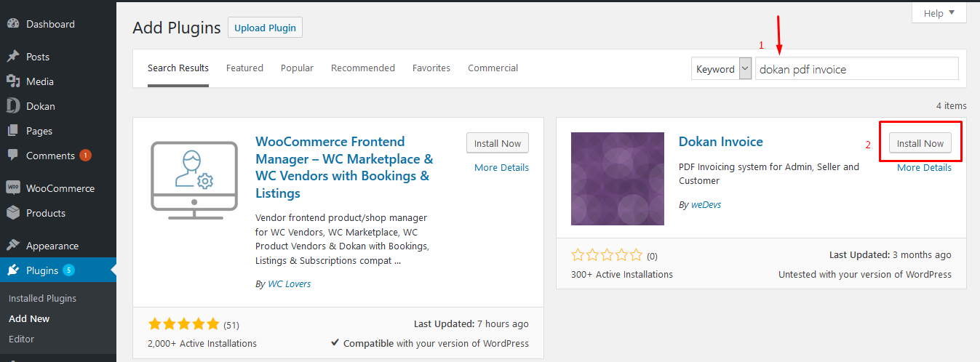Open the Featured plugins tab

pos(244,68)
